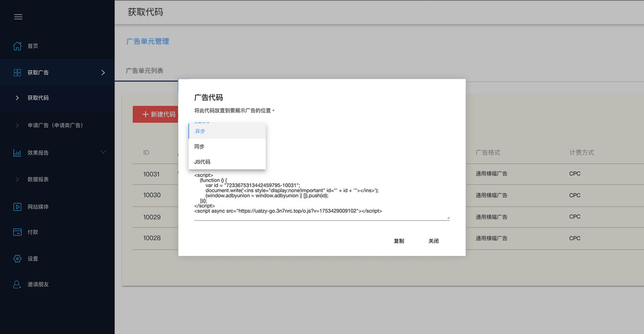The image size is (644, 334).
Task: Expand the 效果报告 down chevron
Action: point(103,152)
